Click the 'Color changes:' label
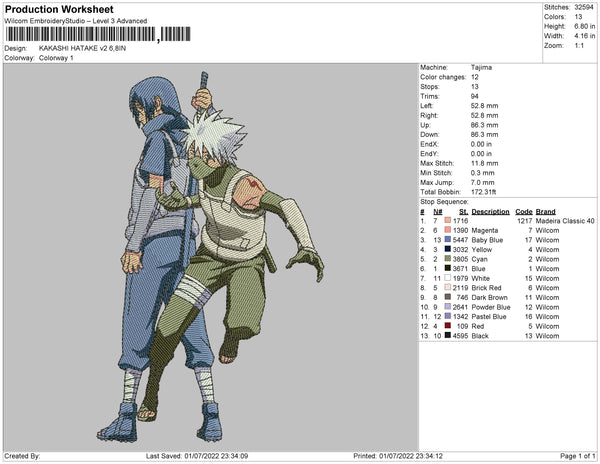600x464 pixels. (x=443, y=77)
